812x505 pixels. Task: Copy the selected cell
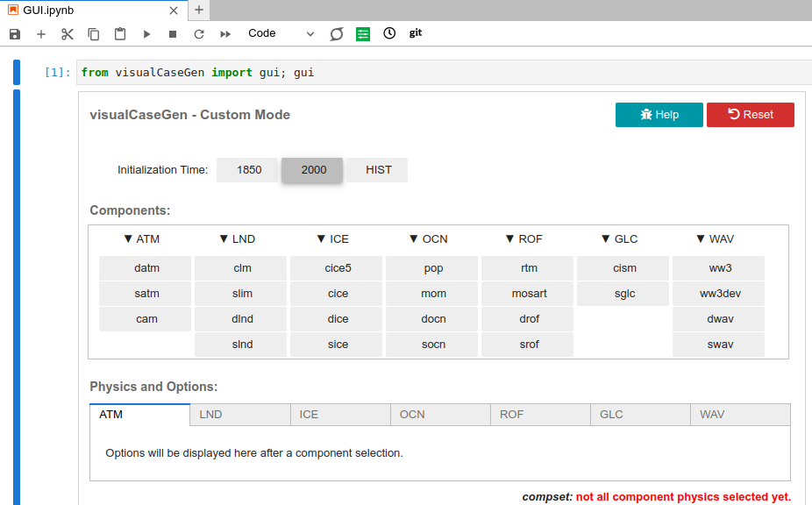click(x=94, y=34)
